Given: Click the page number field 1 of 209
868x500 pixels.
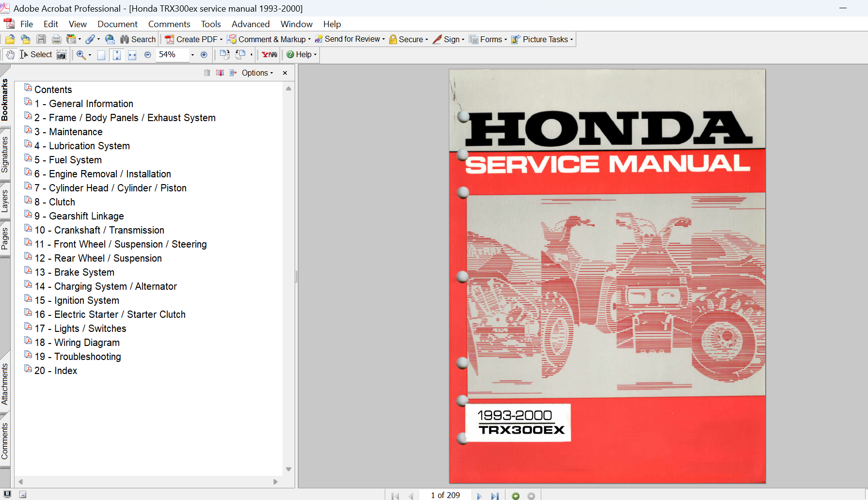Looking at the screenshot, I should 445,495.
